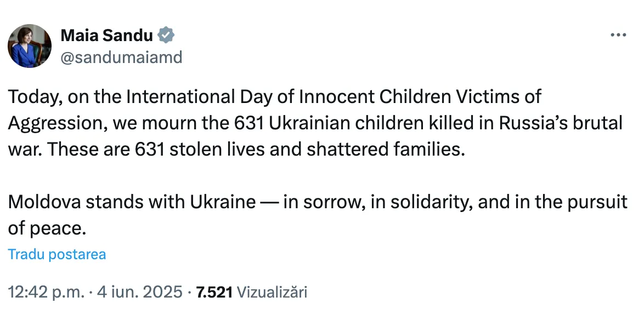
Task: Click Tradu postarea to translate post
Action: pos(57,254)
